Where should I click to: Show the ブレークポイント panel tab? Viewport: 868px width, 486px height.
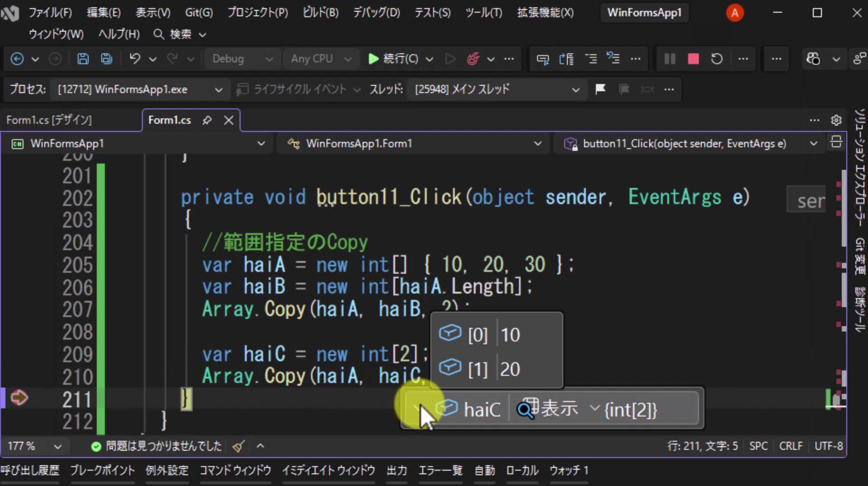tap(102, 471)
